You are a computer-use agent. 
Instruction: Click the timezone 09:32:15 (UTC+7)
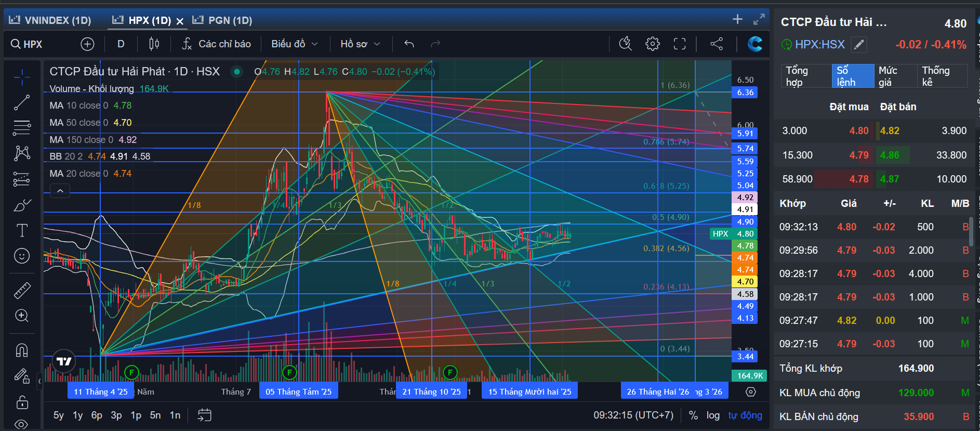(x=633, y=415)
